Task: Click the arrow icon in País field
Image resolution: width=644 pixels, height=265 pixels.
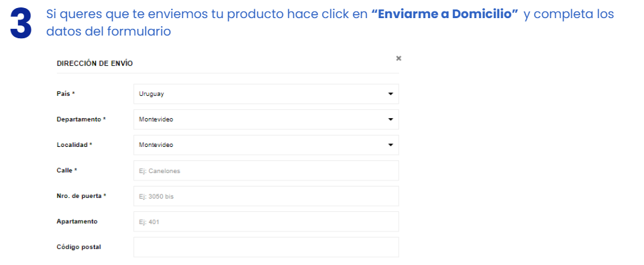Action: coord(390,94)
